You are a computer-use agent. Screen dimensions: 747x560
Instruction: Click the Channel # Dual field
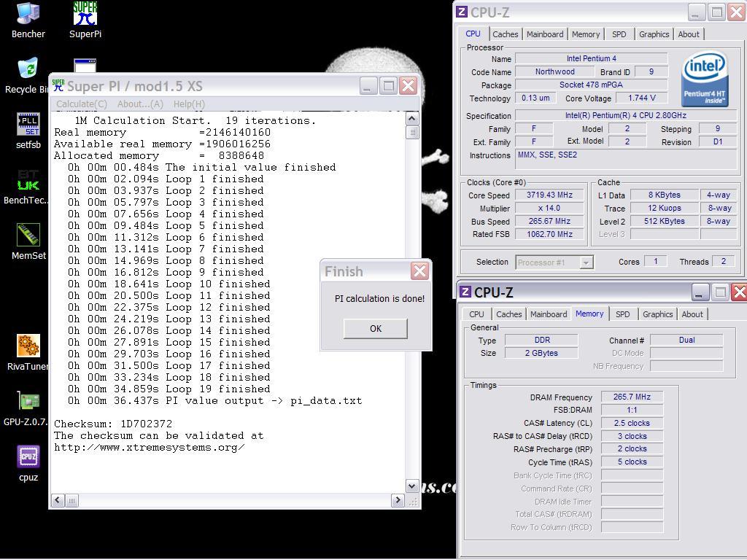click(686, 340)
